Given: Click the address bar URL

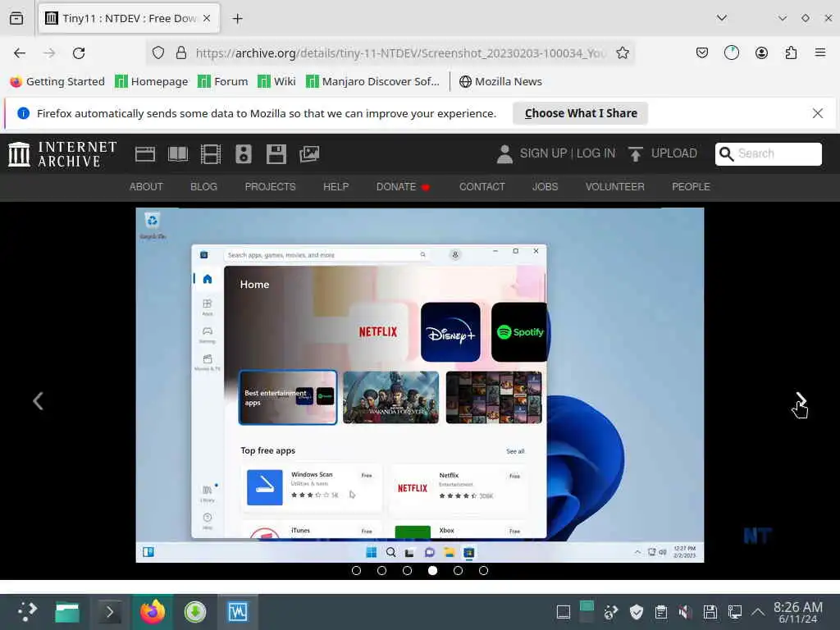Looking at the screenshot, I should 400,53.
